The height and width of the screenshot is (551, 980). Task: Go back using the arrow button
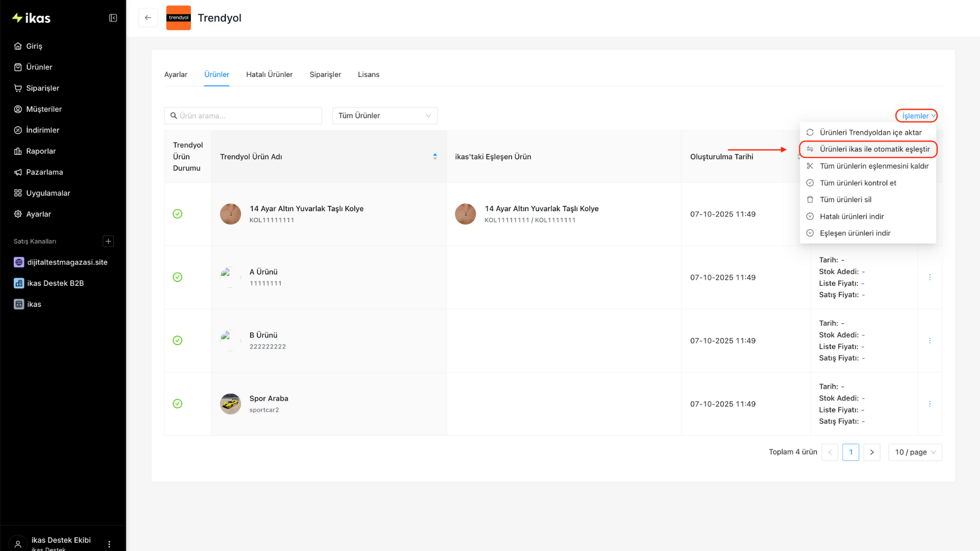coord(148,18)
